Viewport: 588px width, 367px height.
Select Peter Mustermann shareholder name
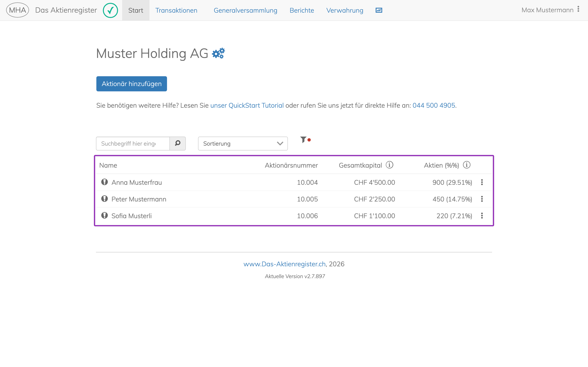139,199
